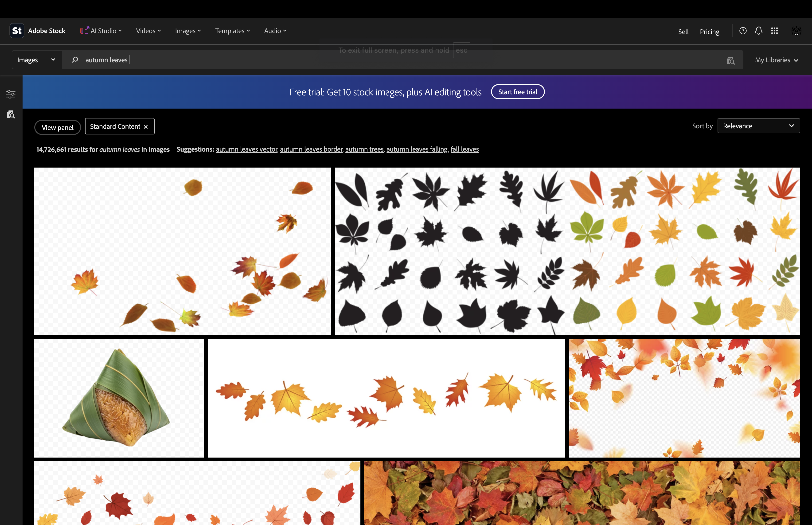The image size is (812, 525).
Task: Click the search magnifier icon
Action: click(x=75, y=60)
